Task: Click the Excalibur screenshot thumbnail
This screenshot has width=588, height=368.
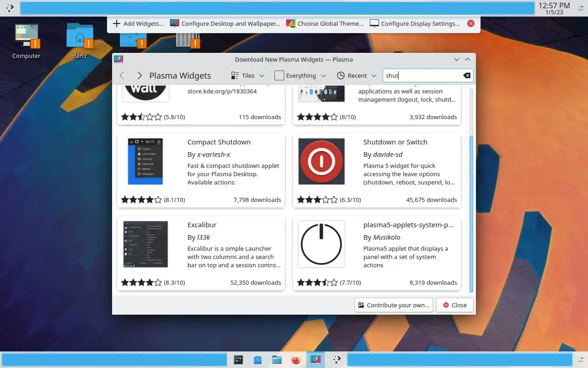Action: pos(146,244)
